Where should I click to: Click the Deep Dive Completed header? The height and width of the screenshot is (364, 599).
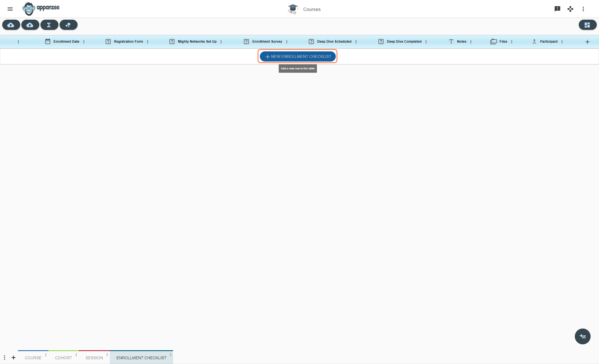tap(404, 42)
